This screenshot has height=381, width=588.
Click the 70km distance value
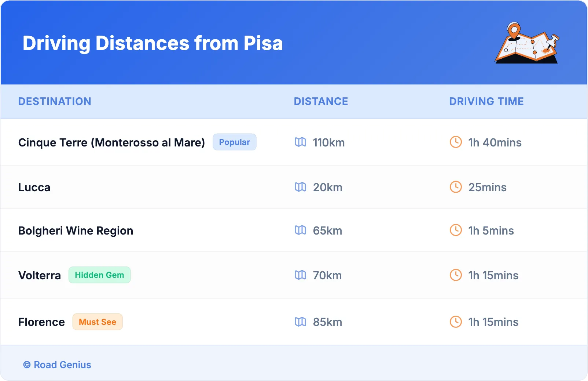[327, 275]
